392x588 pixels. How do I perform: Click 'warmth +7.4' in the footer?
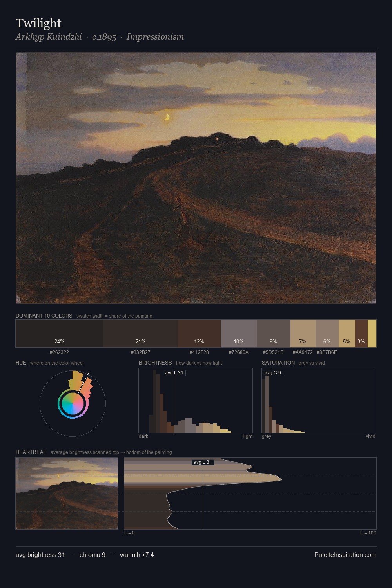coord(137,555)
